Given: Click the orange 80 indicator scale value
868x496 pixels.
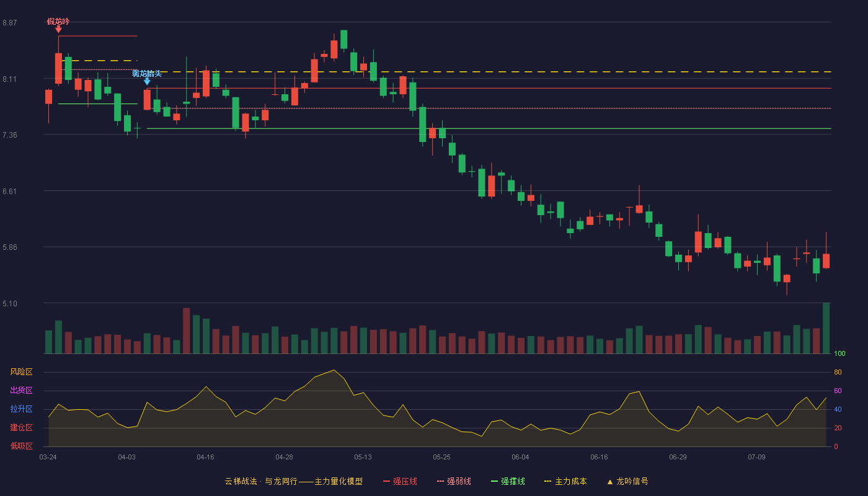Looking at the screenshot, I should 837,372.
